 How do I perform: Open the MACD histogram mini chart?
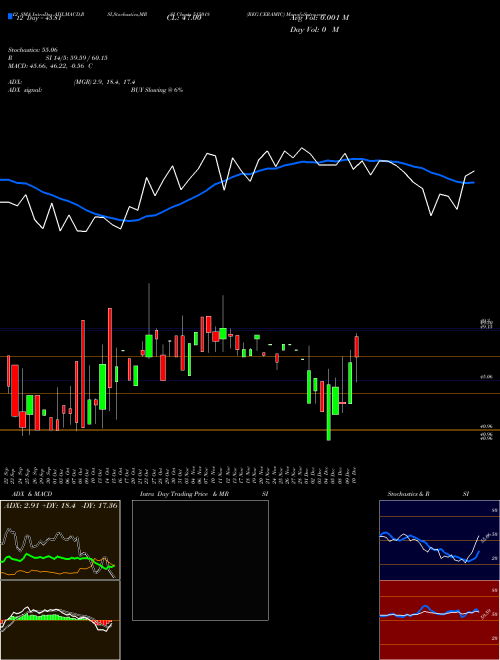coord(60,620)
